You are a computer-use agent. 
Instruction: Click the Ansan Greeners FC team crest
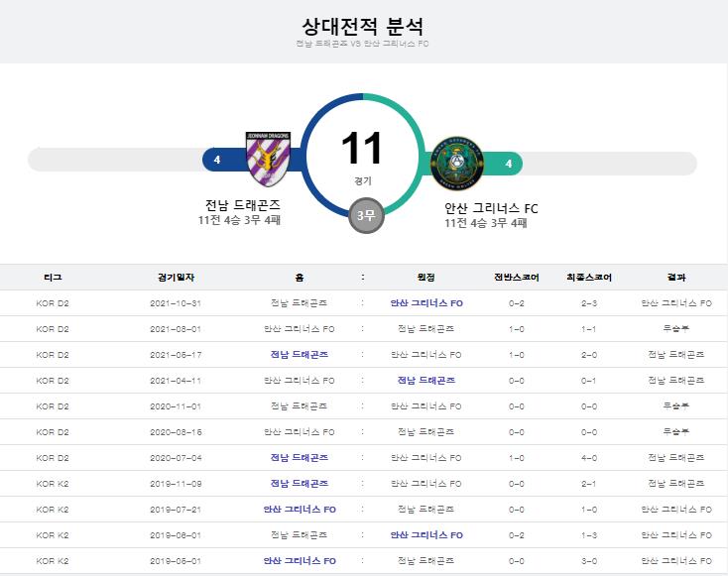pos(457,164)
